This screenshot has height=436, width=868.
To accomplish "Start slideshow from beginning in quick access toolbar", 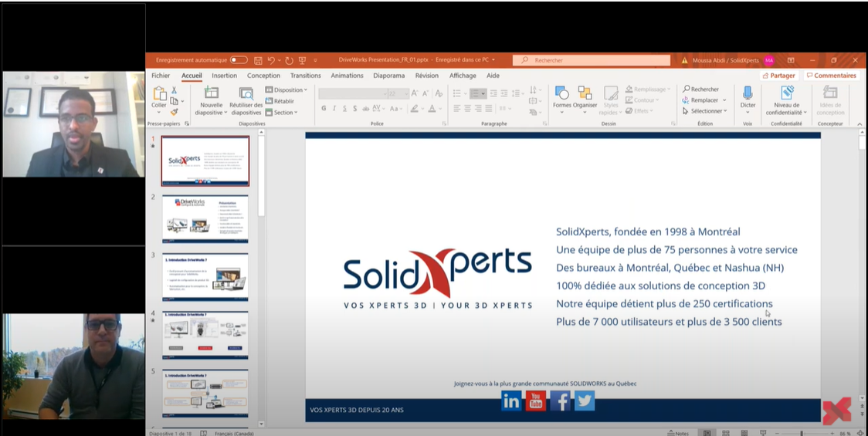I will (x=302, y=60).
